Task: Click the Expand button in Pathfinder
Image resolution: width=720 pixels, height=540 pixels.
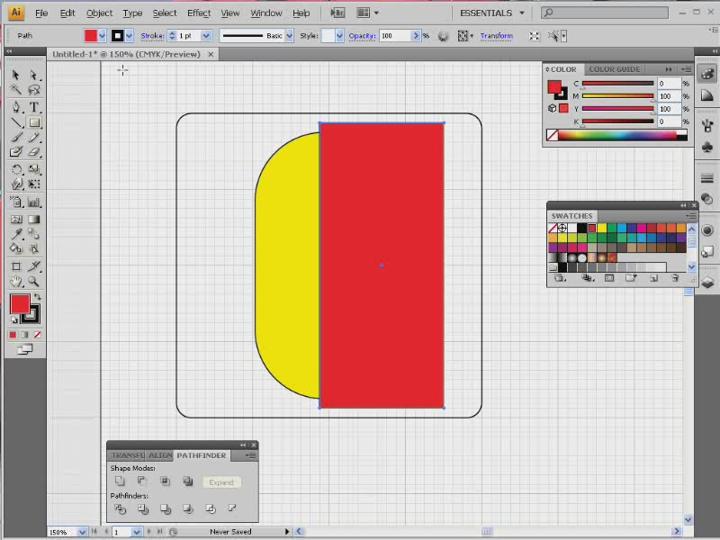Action: point(221,482)
